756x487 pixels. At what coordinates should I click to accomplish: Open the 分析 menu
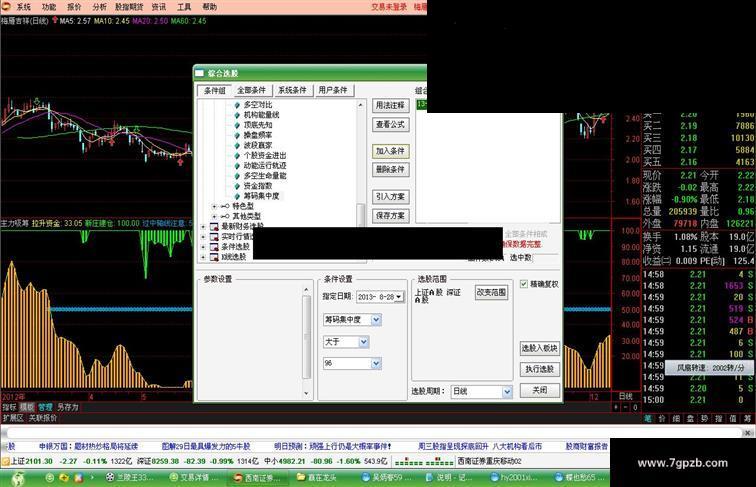(x=100, y=7)
